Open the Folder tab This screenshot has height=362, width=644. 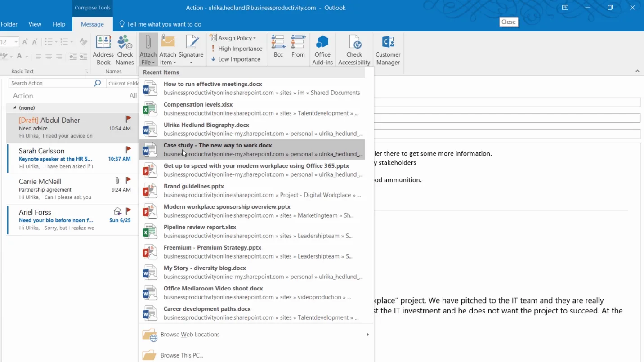click(x=9, y=24)
